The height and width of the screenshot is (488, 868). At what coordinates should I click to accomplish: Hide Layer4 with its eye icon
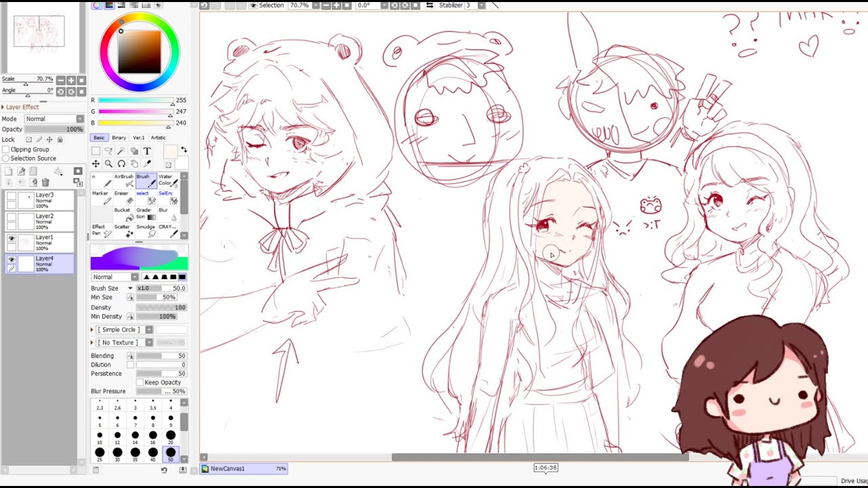click(12, 260)
